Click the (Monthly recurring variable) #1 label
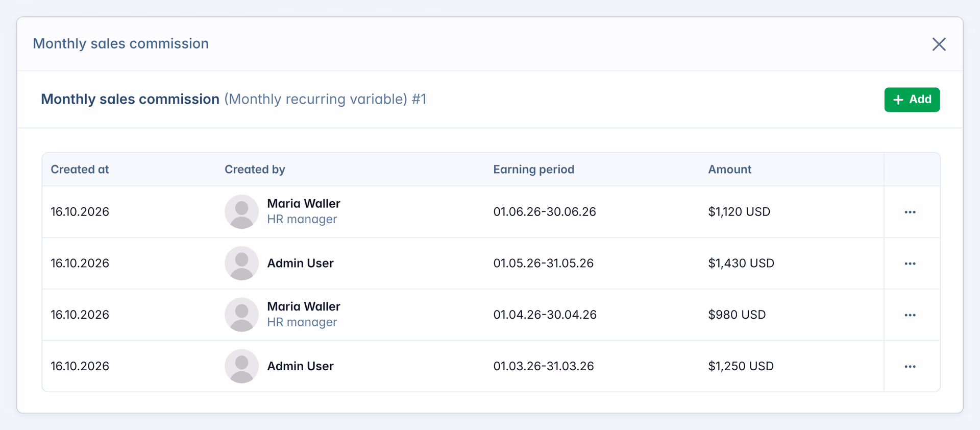This screenshot has height=430, width=980. click(325, 99)
